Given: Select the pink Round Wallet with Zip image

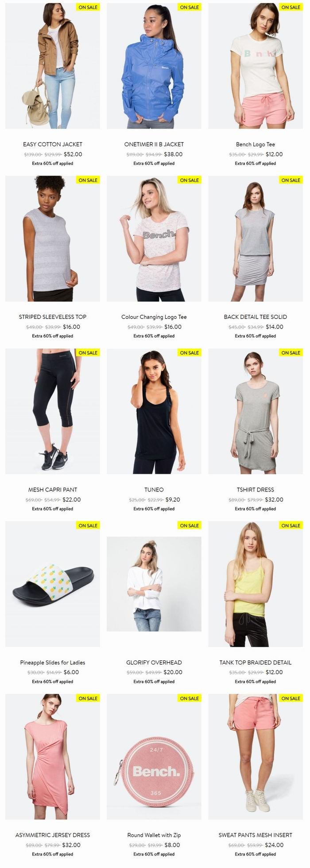Looking at the screenshot, I should point(154,757).
